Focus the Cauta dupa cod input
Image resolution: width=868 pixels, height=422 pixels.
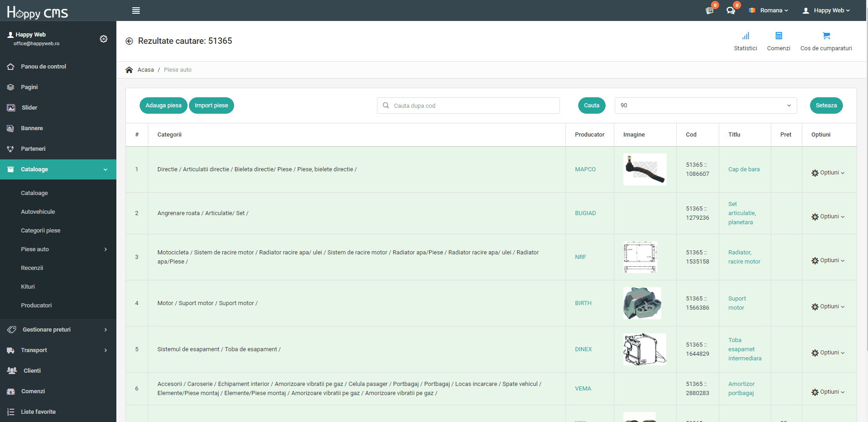coord(468,105)
